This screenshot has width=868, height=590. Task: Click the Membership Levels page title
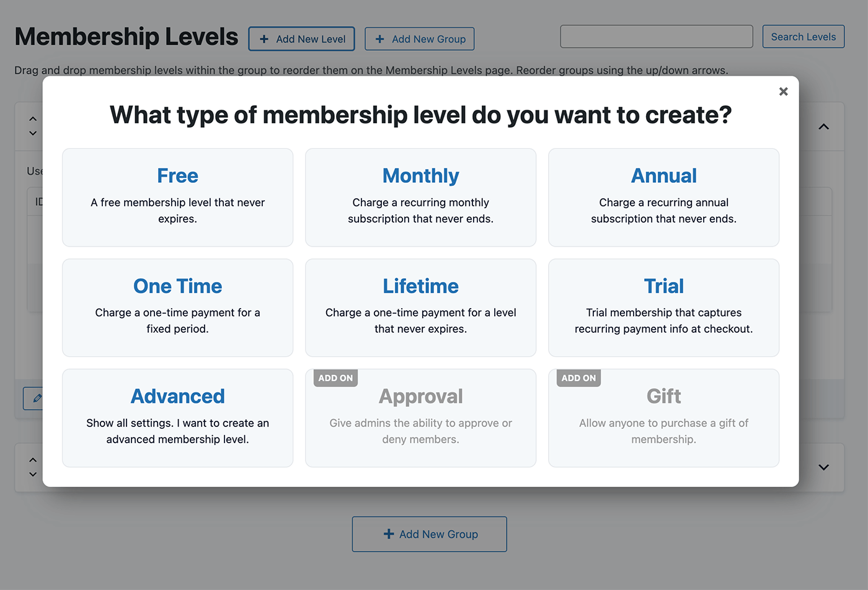click(126, 37)
